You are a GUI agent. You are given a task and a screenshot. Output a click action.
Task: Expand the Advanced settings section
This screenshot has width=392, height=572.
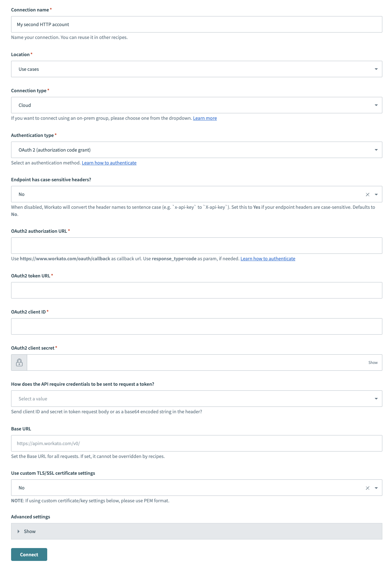pos(29,531)
